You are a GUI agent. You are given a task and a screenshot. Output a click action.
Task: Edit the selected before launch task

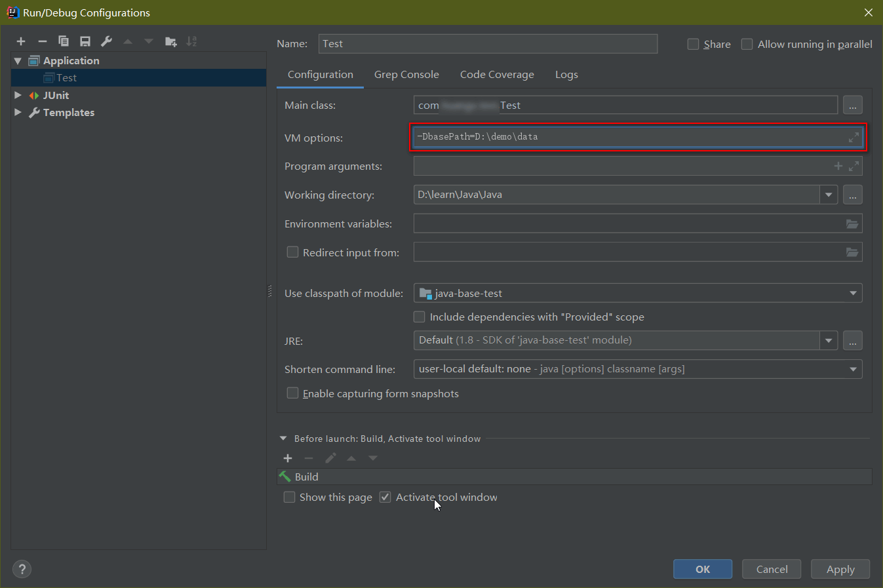(330, 458)
